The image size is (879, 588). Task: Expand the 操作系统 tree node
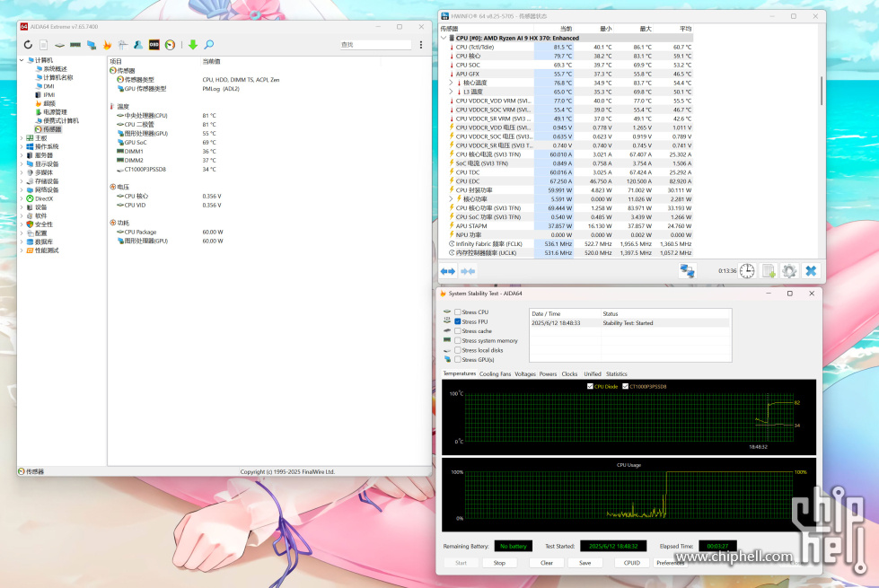pyautogui.click(x=22, y=147)
